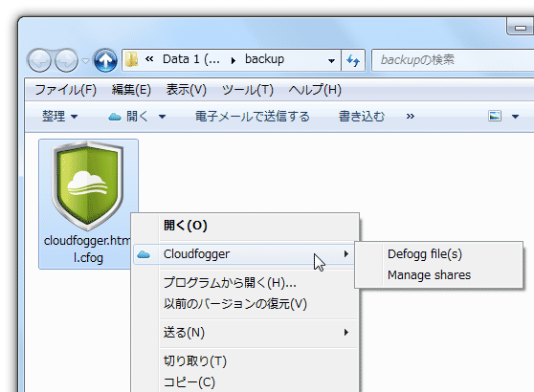534x392 pixels.
Task: Click the Back navigation arrow button
Action: click(39, 60)
